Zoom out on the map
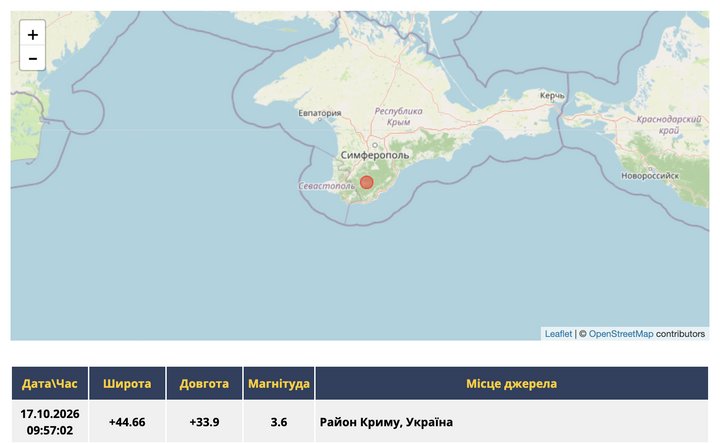The image size is (720, 443). coord(32,58)
